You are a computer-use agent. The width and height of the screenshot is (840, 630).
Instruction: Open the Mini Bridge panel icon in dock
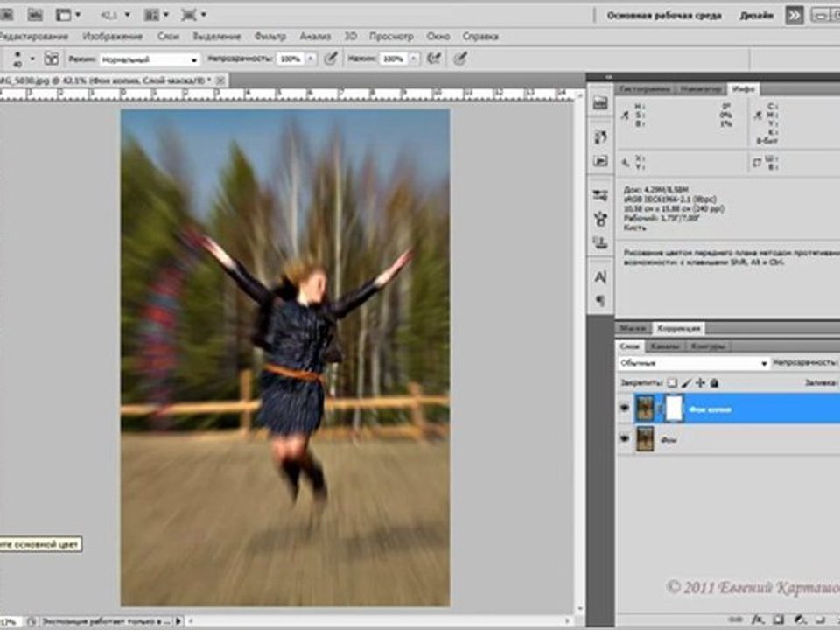[x=600, y=102]
